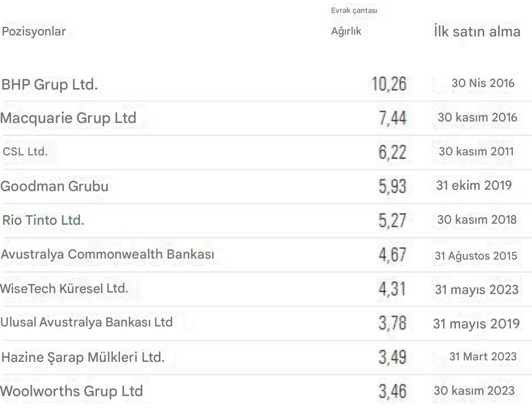Screen dimensions: 532x413
Task: Click the BHP Grup Ltd. holding name
Action: pos(50,85)
